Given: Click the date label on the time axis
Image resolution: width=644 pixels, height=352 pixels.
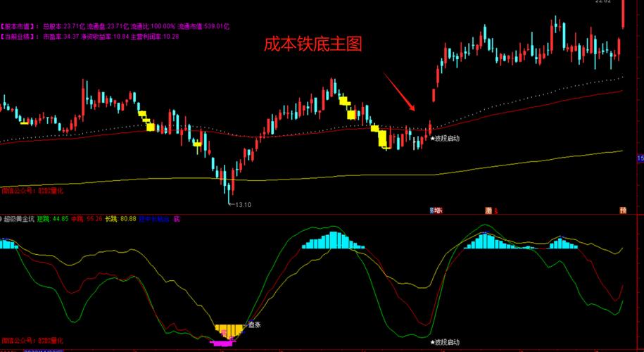Looking at the screenshot, I should [x=43, y=350].
